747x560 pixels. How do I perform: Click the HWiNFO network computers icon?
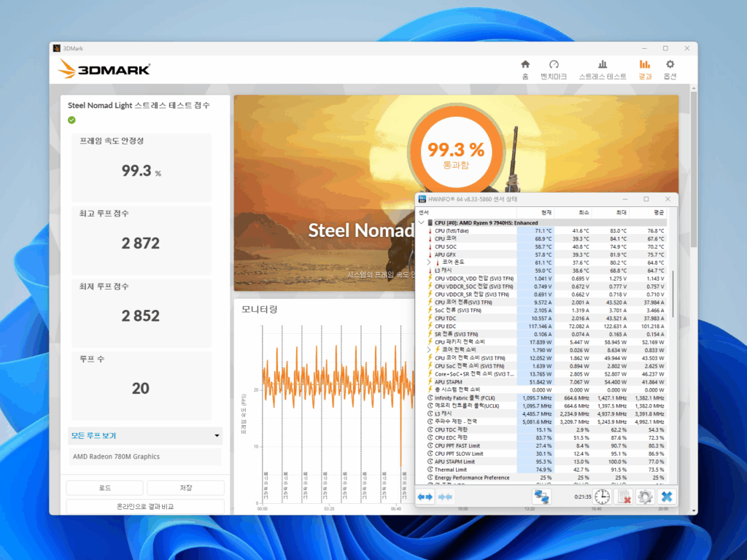[x=542, y=497]
